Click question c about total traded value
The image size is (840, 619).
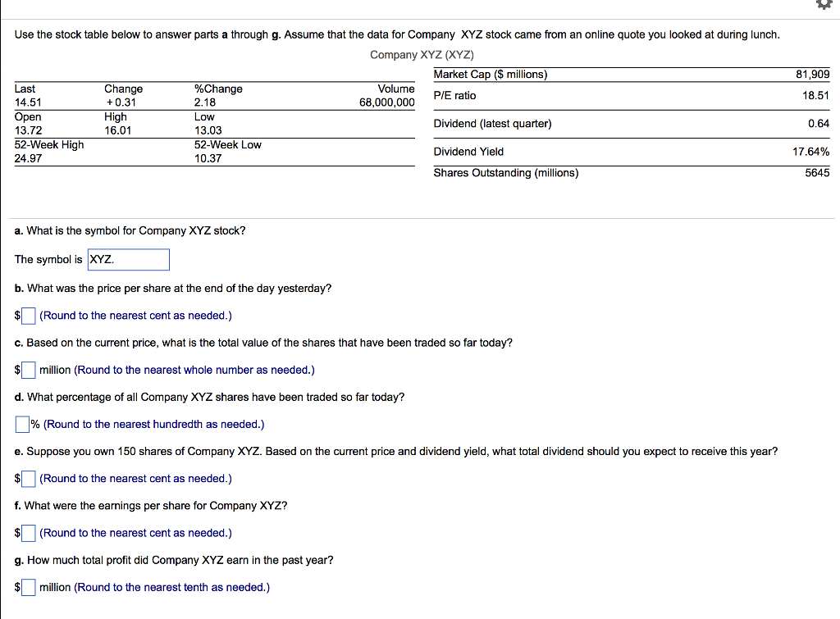[x=263, y=343]
